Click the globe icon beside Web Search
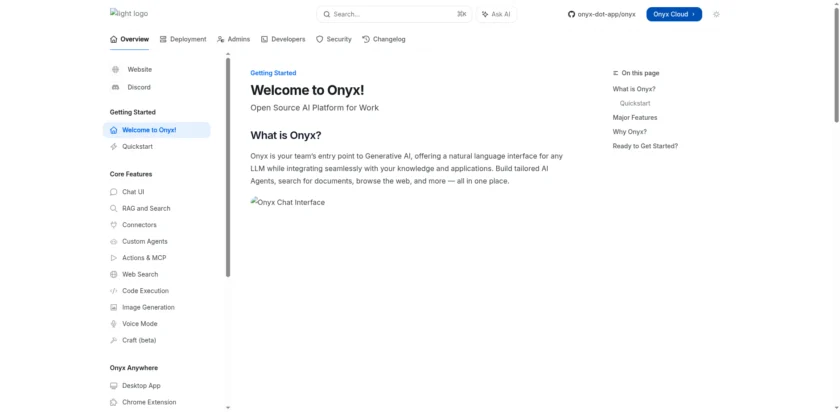The image size is (840, 412). pos(113,274)
